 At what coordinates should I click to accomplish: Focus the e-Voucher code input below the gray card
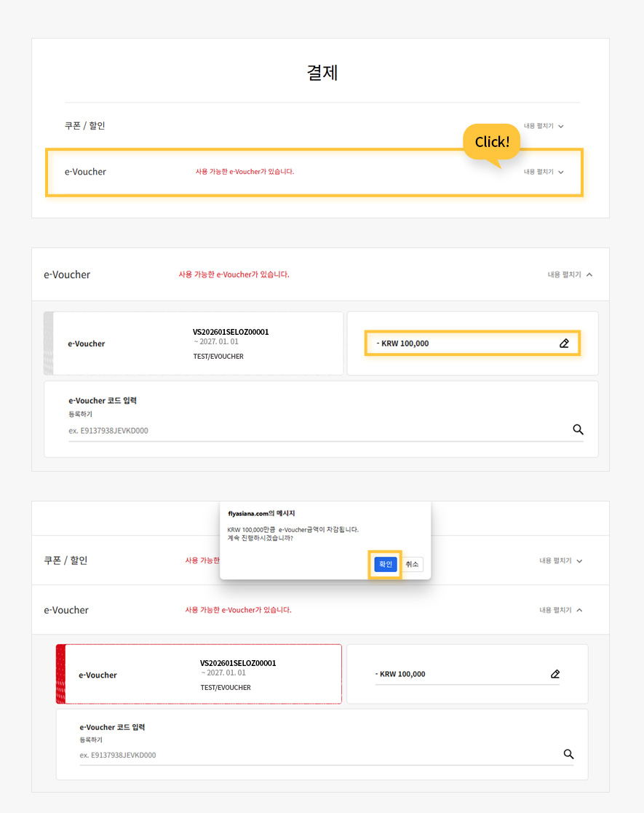pyautogui.click(x=317, y=430)
